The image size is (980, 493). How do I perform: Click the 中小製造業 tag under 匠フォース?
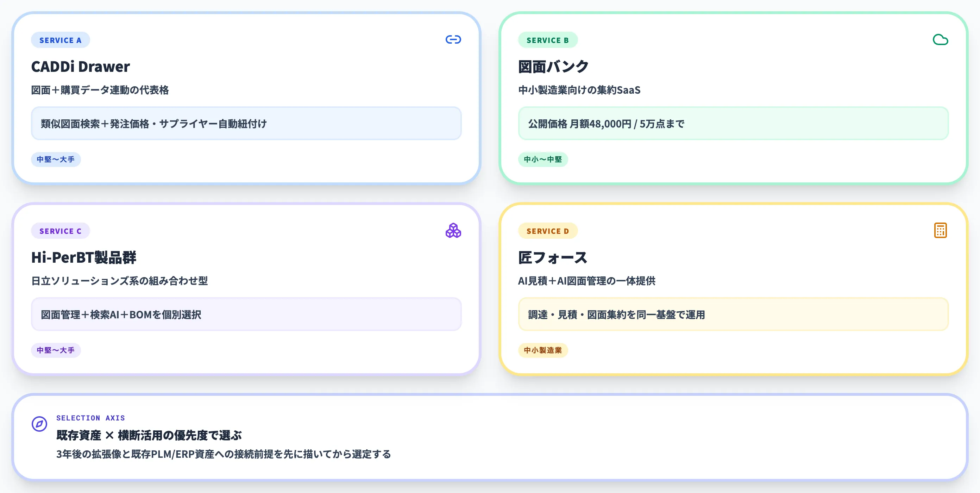click(543, 350)
